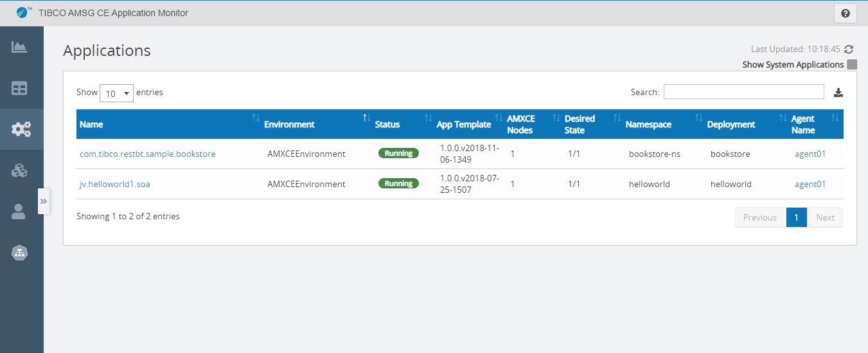The image size is (868, 353).
Task: Click the Next pagination button
Action: coord(825,217)
